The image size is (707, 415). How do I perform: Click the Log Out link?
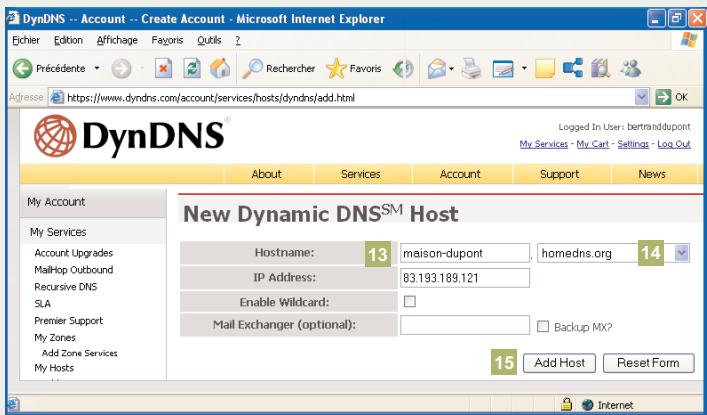click(x=674, y=144)
